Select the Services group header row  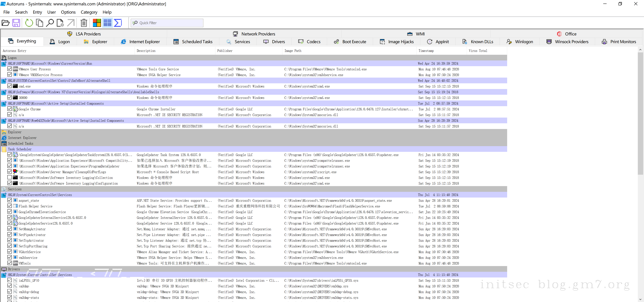tap(14, 189)
